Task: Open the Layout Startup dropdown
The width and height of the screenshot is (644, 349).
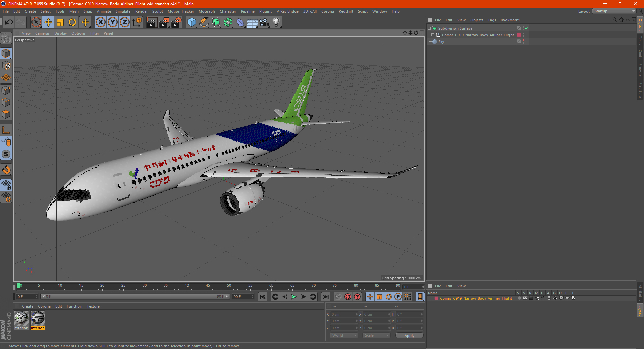Action: coord(614,11)
